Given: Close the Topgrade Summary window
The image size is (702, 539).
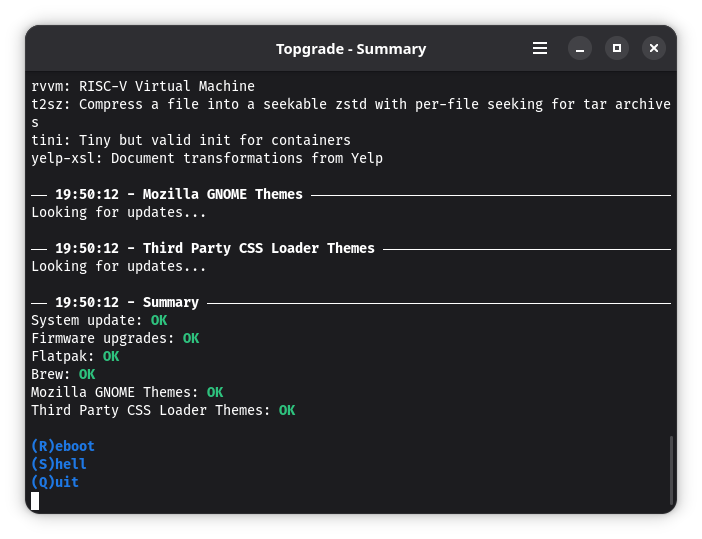Looking at the screenshot, I should point(653,48).
